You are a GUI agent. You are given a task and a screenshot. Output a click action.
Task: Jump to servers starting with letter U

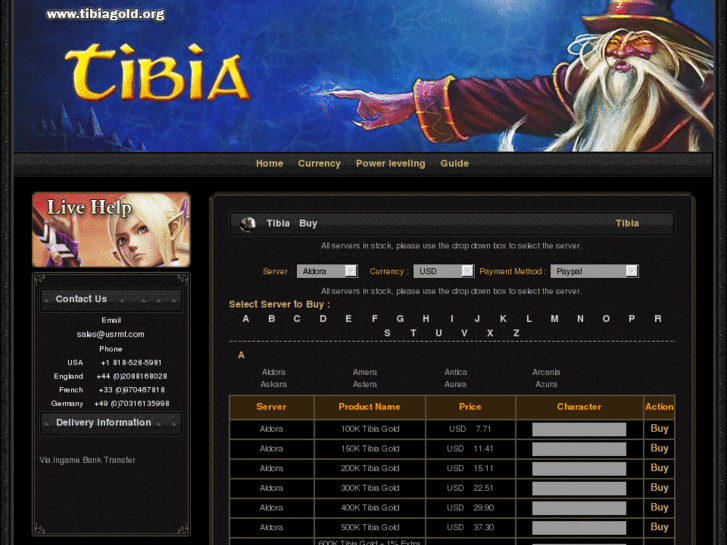pos(439,333)
